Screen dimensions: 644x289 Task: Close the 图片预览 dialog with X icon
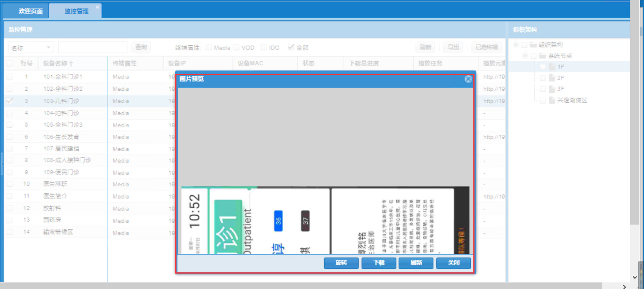468,79
